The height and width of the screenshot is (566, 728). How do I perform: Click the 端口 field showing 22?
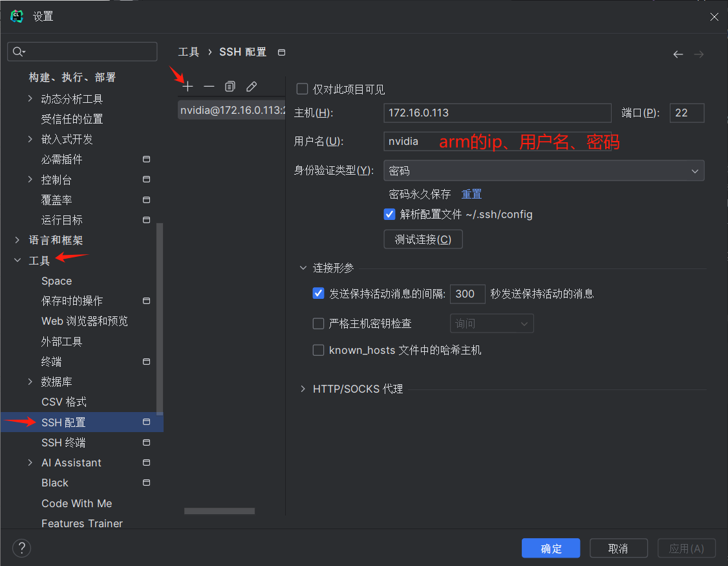pos(687,113)
